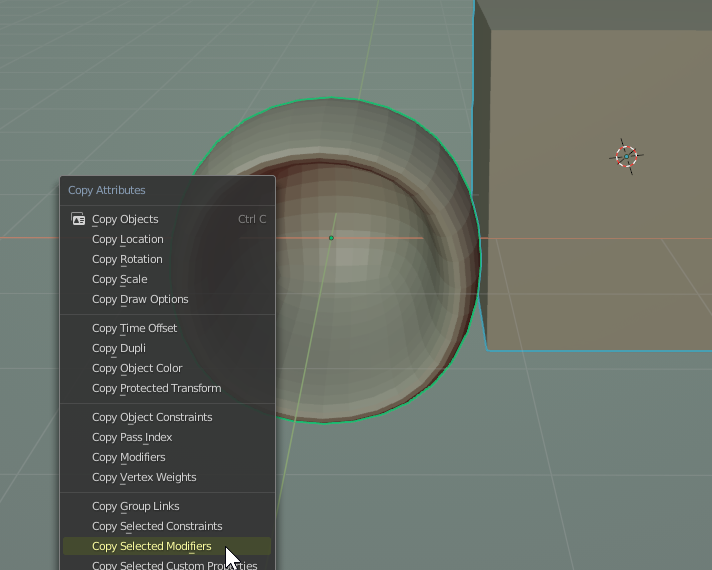
Task: Choose Copy Vertex Weights
Action: tap(167, 477)
